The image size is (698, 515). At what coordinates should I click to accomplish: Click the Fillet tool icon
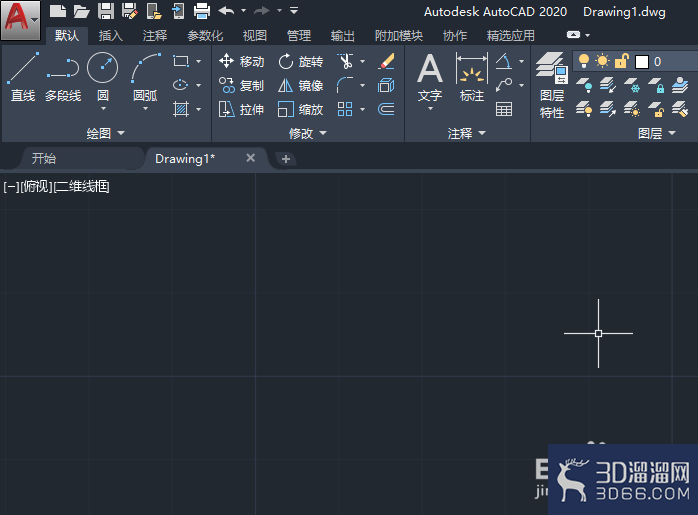[x=345, y=85]
